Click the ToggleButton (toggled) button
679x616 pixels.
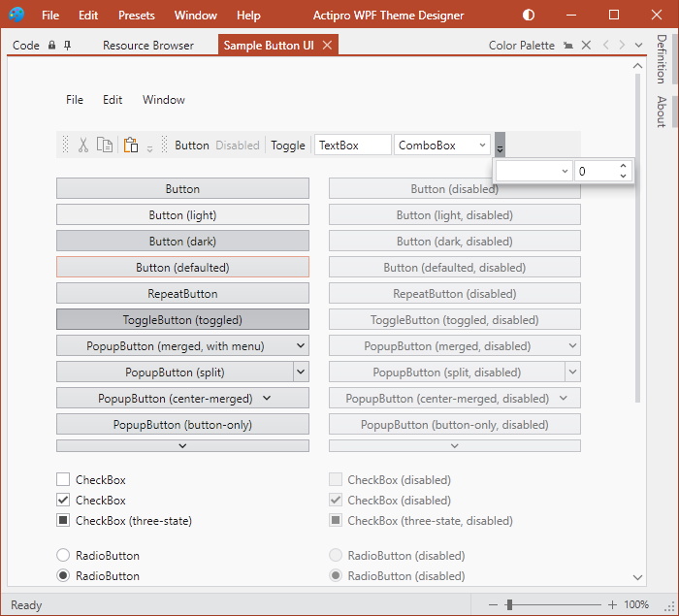coord(182,320)
